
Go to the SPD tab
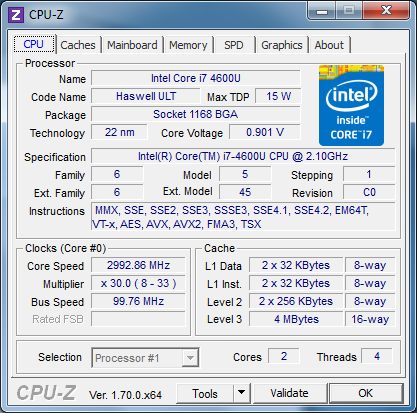click(x=233, y=45)
